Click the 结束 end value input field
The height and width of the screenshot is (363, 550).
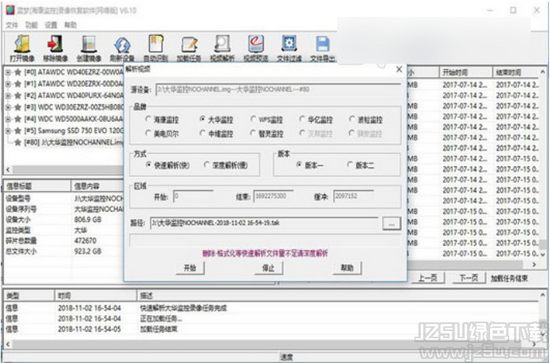coord(273,196)
